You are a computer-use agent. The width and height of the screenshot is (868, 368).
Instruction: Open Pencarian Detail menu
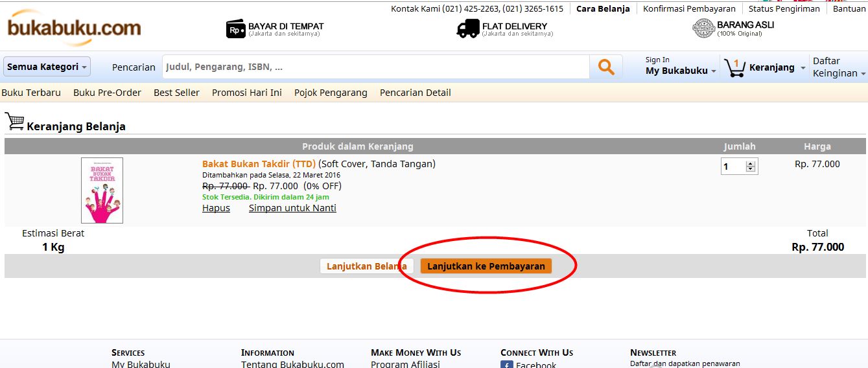pyautogui.click(x=416, y=93)
